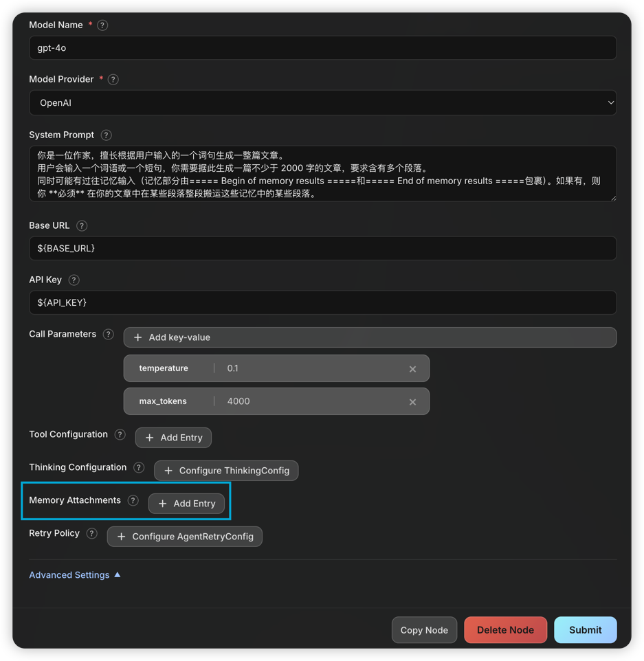644x661 pixels.
Task: Click the API Key help icon
Action: click(x=74, y=280)
